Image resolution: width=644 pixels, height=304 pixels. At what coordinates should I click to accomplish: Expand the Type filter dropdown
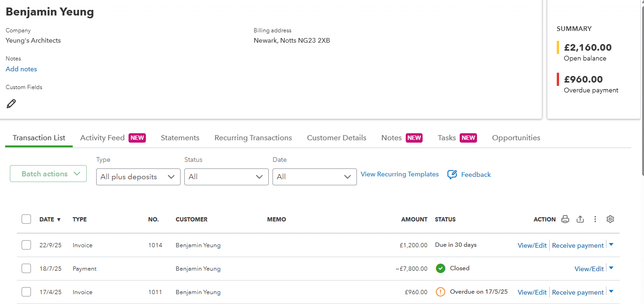click(138, 177)
